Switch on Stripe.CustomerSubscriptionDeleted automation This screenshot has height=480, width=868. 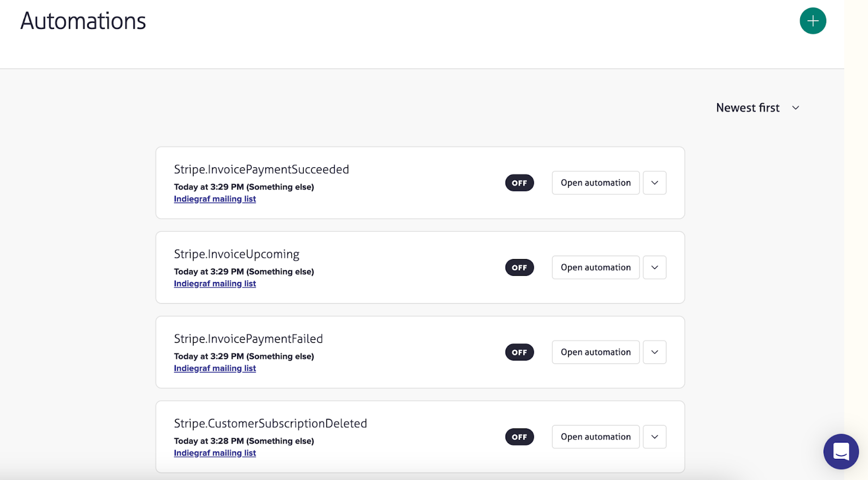click(x=519, y=437)
